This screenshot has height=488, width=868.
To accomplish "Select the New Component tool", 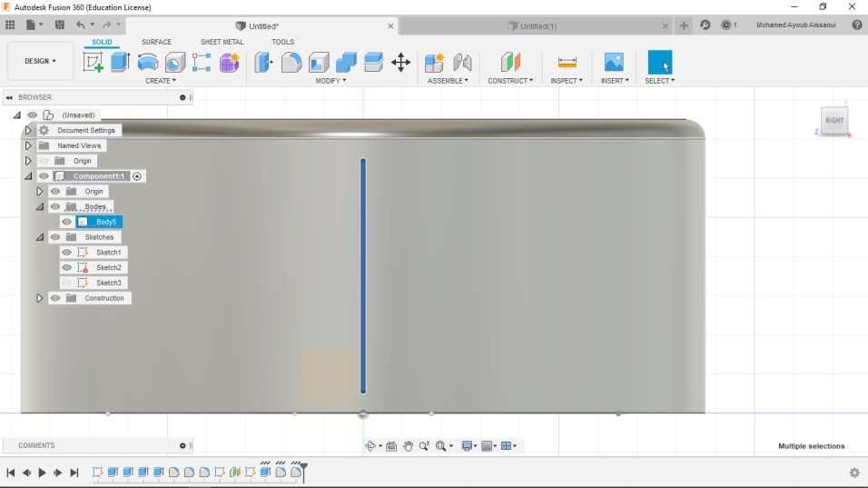I will [x=435, y=62].
